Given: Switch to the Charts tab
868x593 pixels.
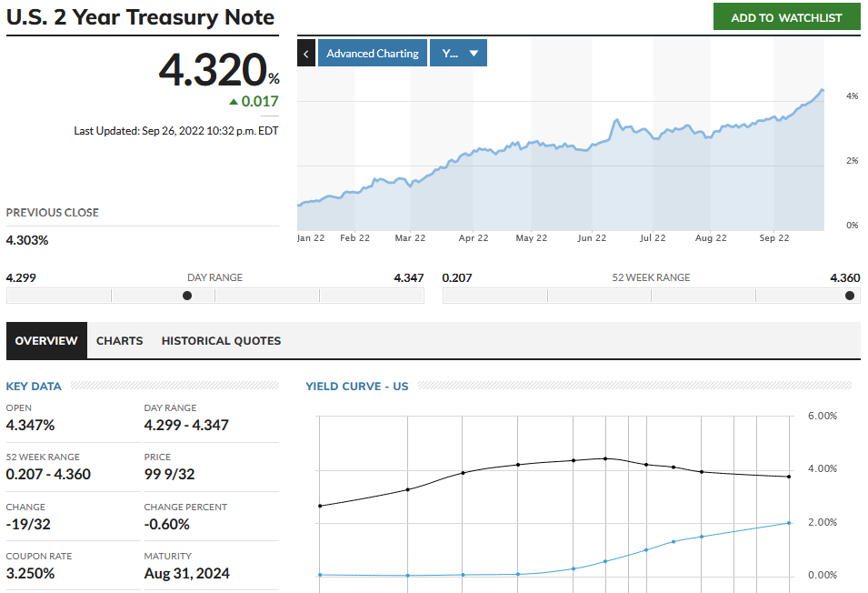Looking at the screenshot, I should tap(120, 340).
